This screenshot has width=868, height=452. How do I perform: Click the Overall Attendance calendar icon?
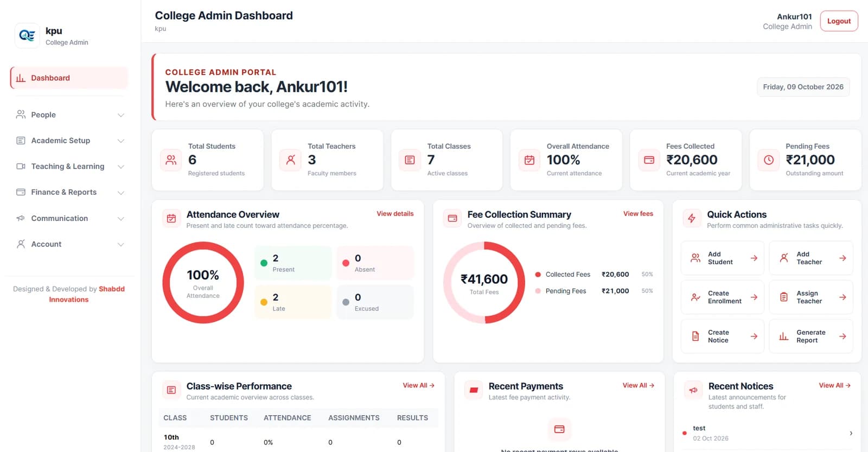click(x=529, y=160)
